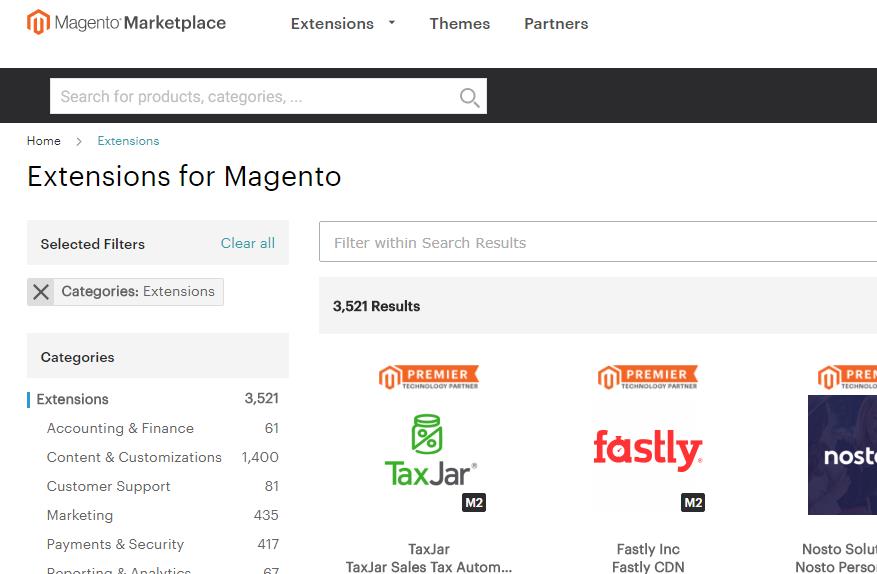Open the Themes menu item
This screenshot has width=877, height=574.
click(460, 23)
